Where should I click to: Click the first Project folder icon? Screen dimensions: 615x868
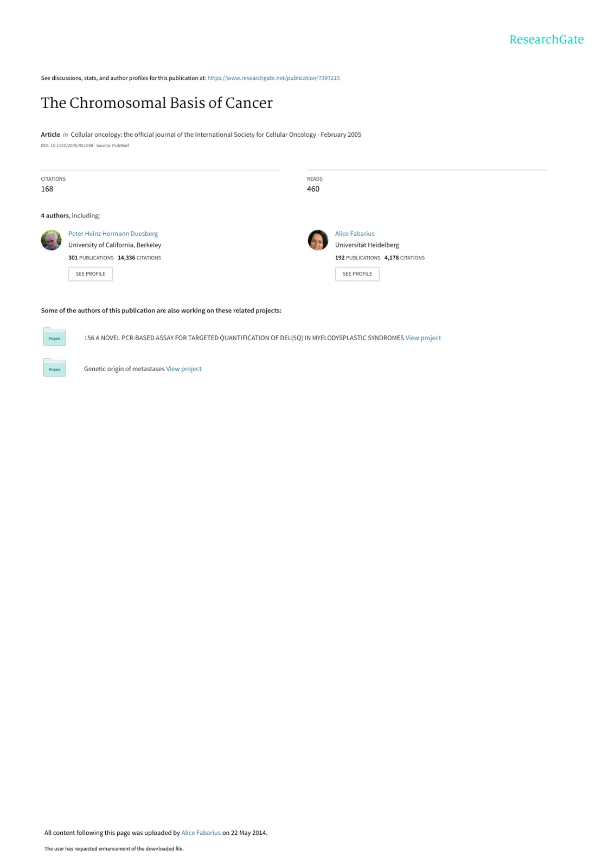pos(54,337)
